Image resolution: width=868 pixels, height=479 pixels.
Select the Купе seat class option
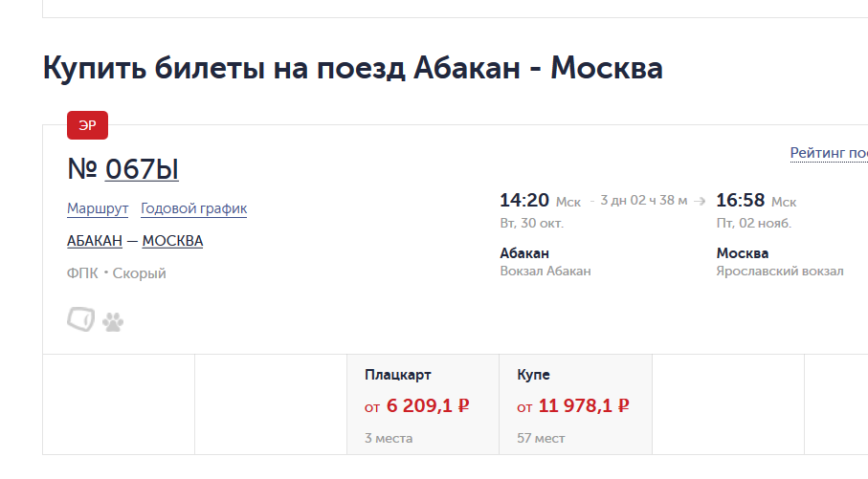tap(576, 404)
